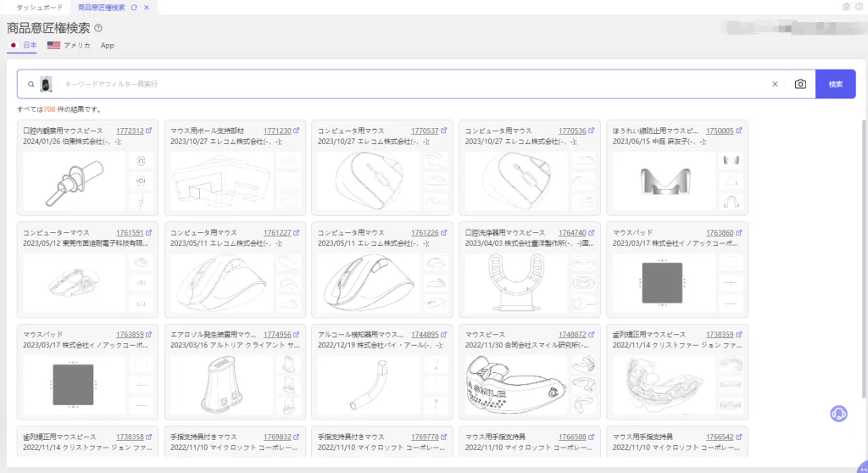Open external link icon for 1750005

coord(738,131)
